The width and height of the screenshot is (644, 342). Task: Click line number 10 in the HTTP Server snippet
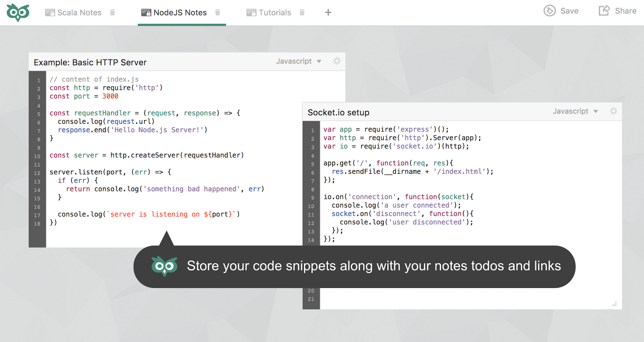click(x=37, y=156)
